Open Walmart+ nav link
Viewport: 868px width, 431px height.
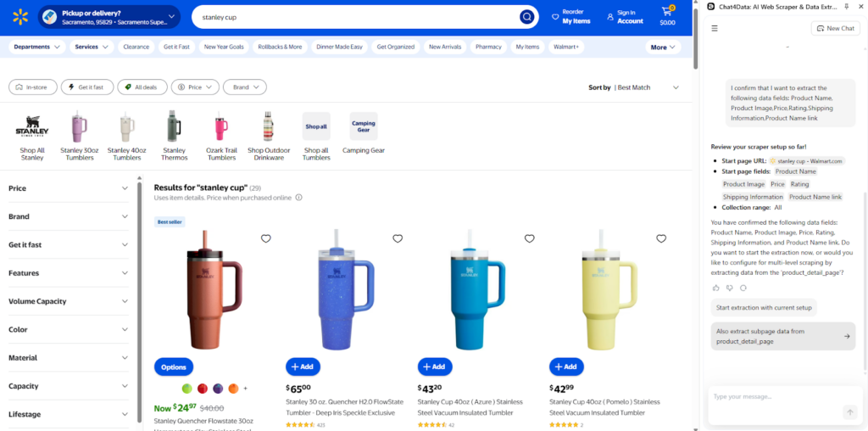[x=566, y=48]
